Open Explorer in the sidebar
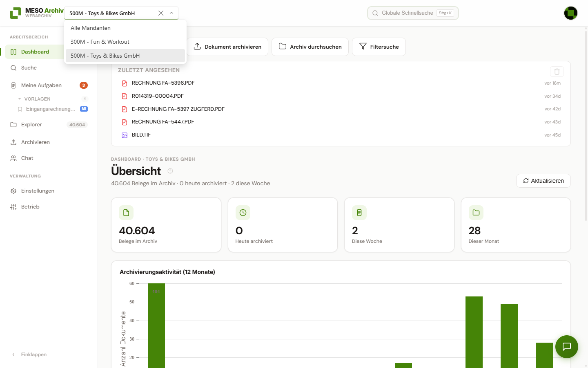The image size is (588, 368). [49, 125]
